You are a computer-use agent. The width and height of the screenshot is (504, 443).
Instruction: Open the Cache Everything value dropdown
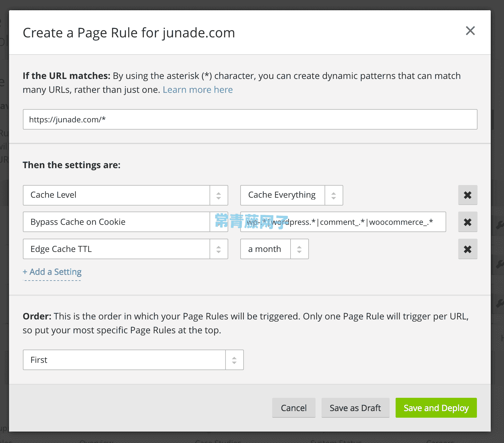(291, 195)
